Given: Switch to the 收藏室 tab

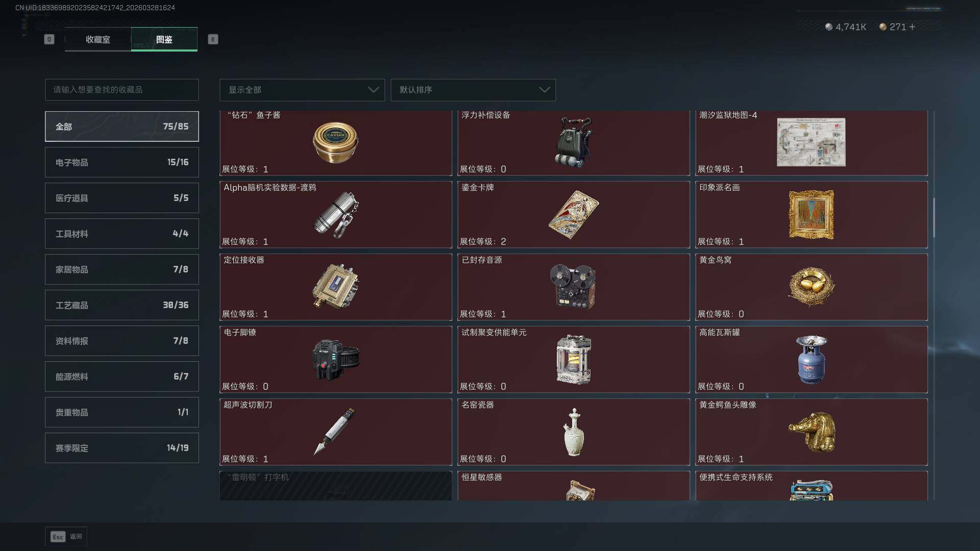Looking at the screenshot, I should point(98,39).
